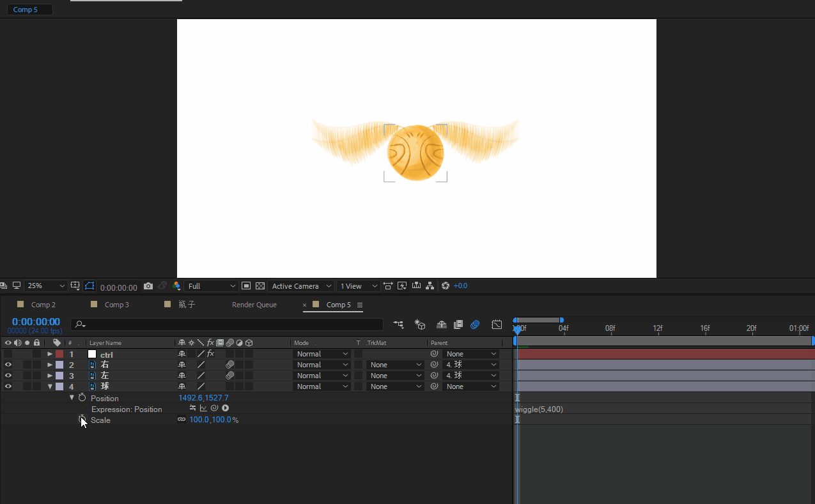Expand the ctrl layer properties

(50, 354)
